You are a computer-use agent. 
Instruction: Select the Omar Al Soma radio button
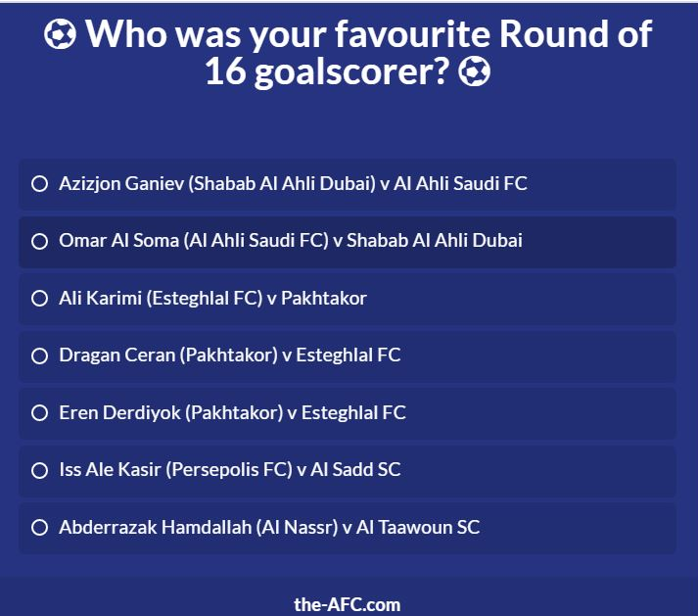(39, 242)
